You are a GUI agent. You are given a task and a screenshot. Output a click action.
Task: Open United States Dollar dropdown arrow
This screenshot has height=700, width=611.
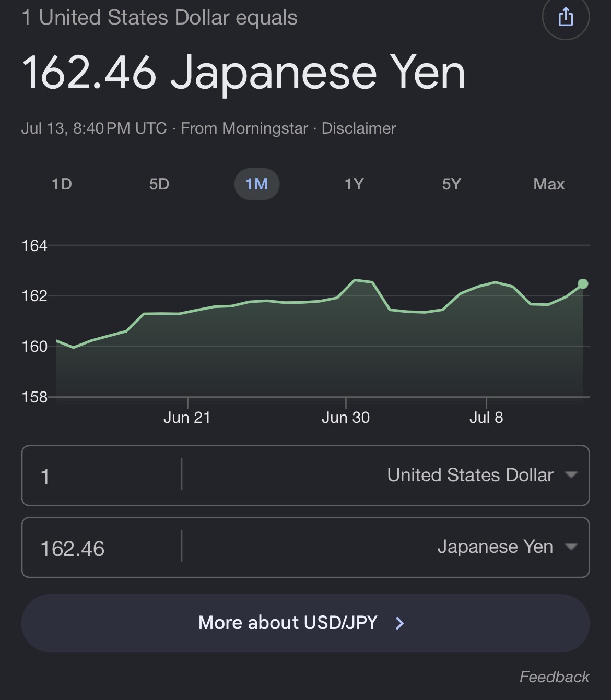coord(571,475)
